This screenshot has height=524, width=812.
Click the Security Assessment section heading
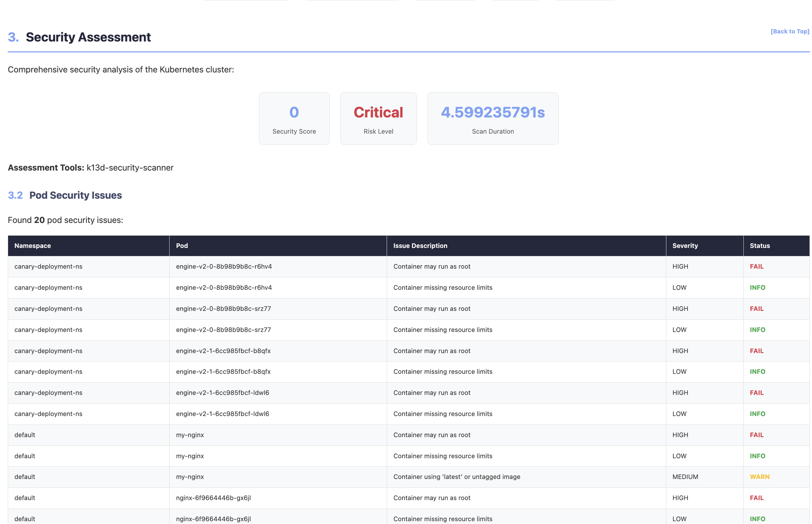coord(88,37)
